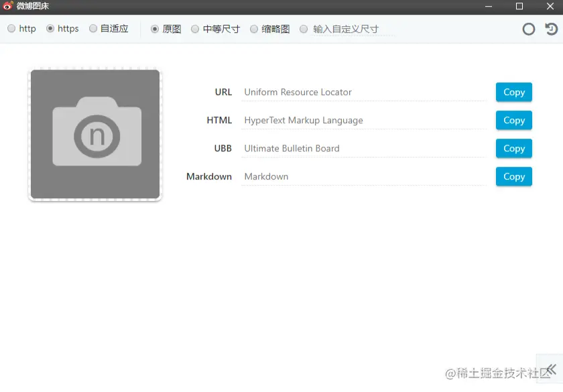This screenshot has width=563, height=392.
Task: Open upload history clock icon
Action: pyautogui.click(x=551, y=29)
